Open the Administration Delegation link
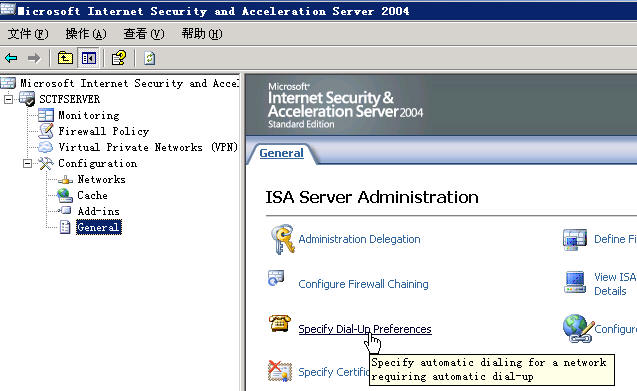Image resolution: width=637 pixels, height=391 pixels. coord(359,239)
